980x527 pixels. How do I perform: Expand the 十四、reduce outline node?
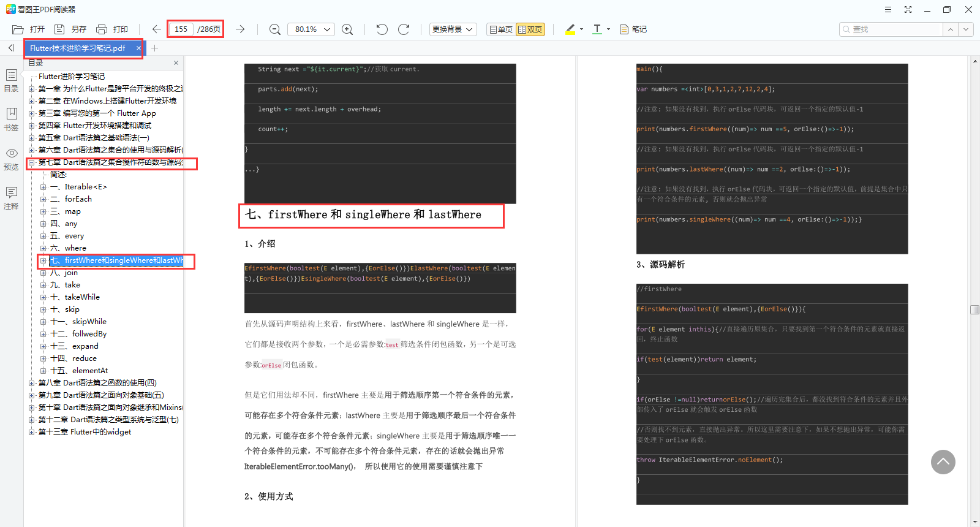click(43, 358)
